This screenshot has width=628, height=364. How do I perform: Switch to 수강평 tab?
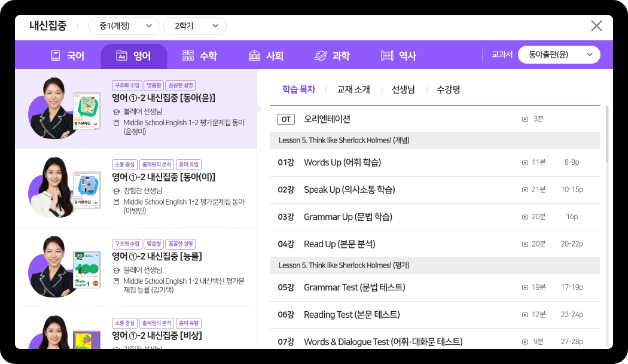[448, 89]
